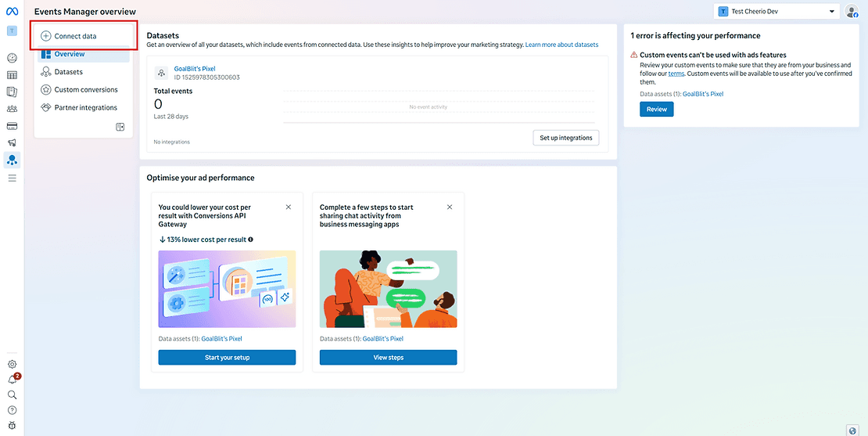
Task: Click Events Manager overview heading
Action: [84, 12]
